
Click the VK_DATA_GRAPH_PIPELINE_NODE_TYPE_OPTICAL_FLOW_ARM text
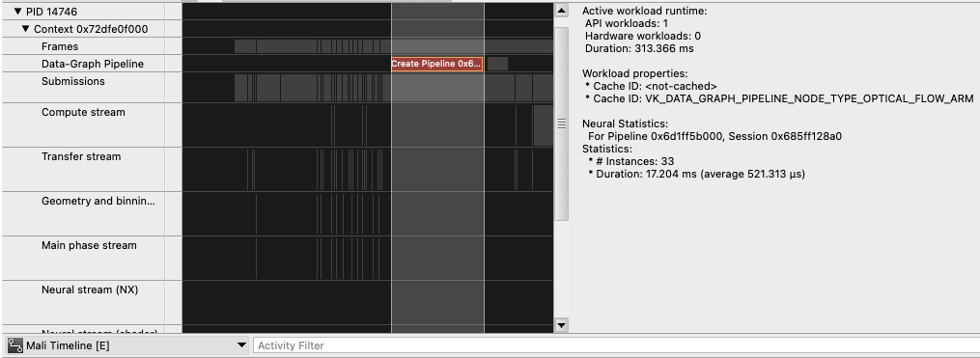[809, 98]
